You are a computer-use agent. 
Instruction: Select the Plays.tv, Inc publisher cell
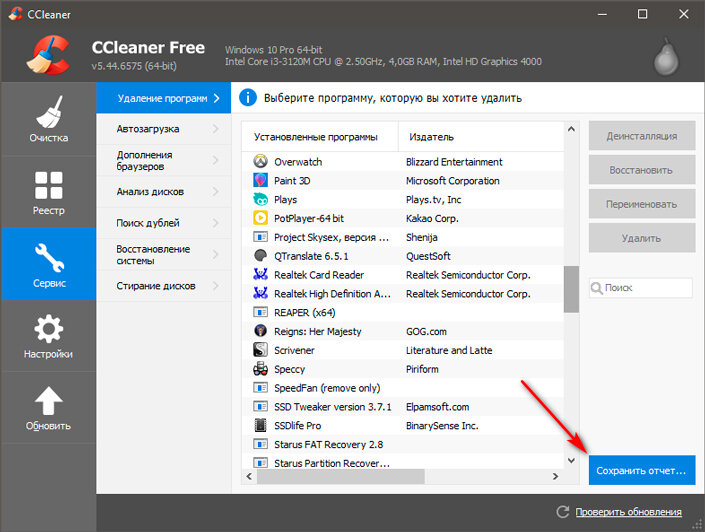[433, 200]
